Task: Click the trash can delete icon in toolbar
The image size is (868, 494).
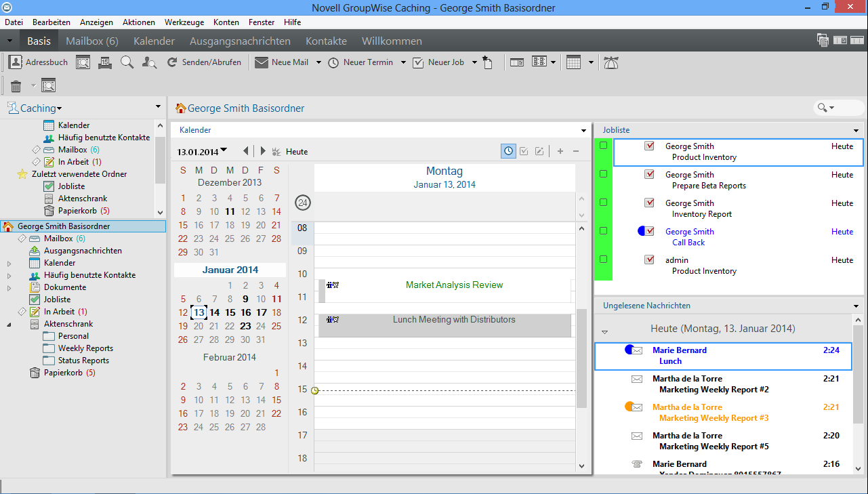Action: tap(16, 86)
